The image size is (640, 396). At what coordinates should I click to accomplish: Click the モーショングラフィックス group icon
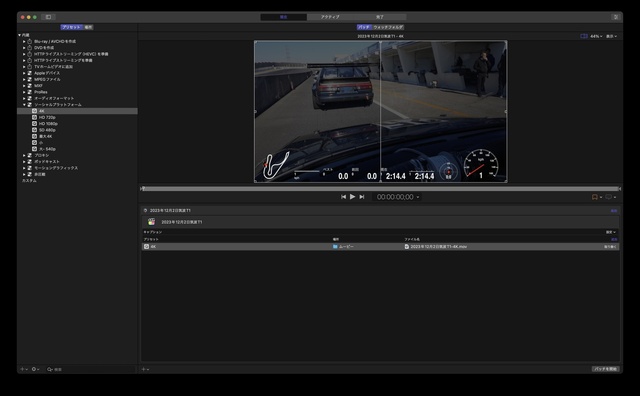click(x=29, y=168)
